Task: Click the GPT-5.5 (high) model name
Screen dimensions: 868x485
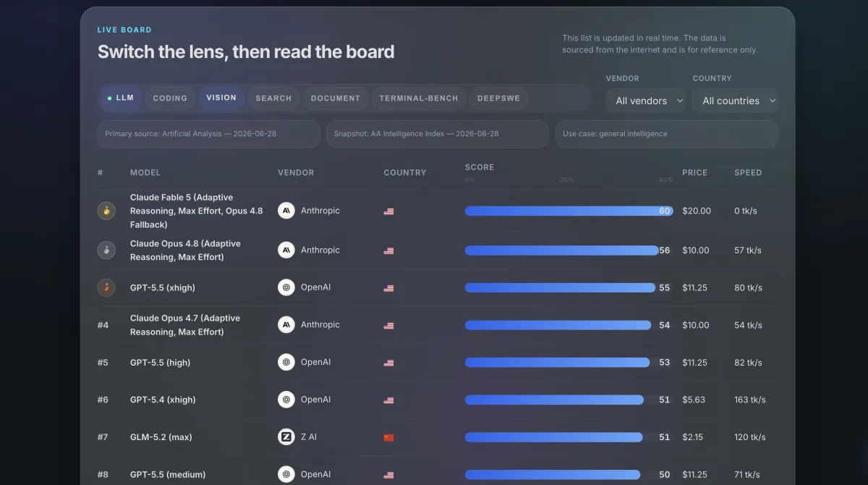Action: [160, 363]
